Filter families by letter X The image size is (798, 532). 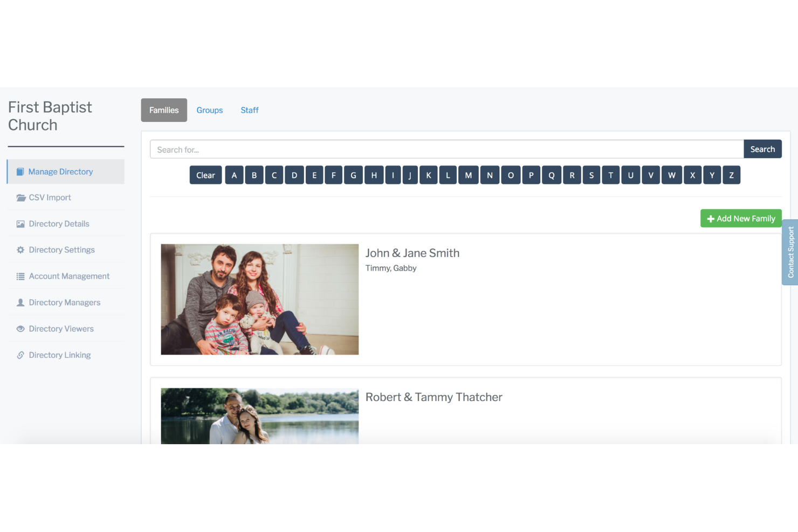pyautogui.click(x=692, y=175)
